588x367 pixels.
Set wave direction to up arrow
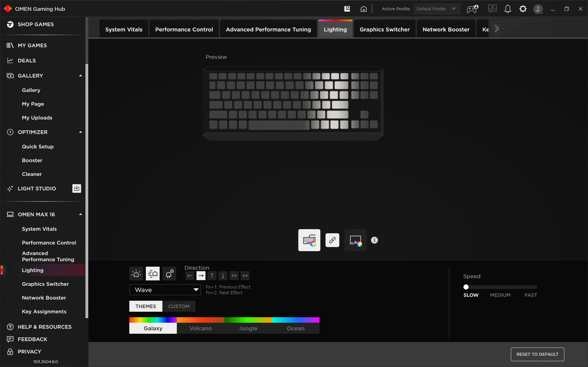(212, 276)
